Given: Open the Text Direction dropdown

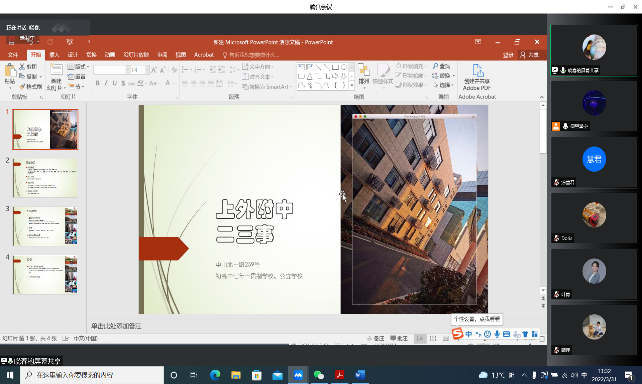Looking at the screenshot, I should tap(258, 66).
